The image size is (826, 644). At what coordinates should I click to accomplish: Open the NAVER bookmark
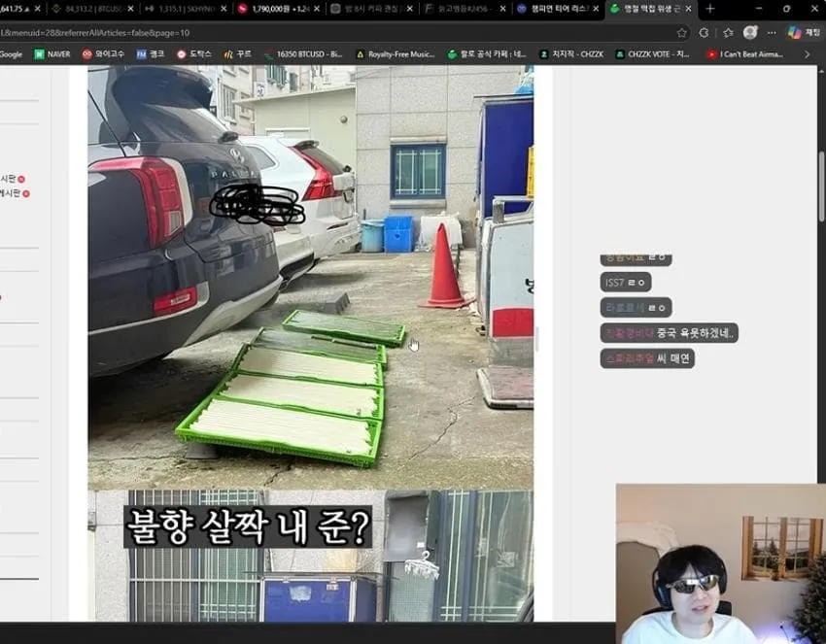[x=52, y=54]
